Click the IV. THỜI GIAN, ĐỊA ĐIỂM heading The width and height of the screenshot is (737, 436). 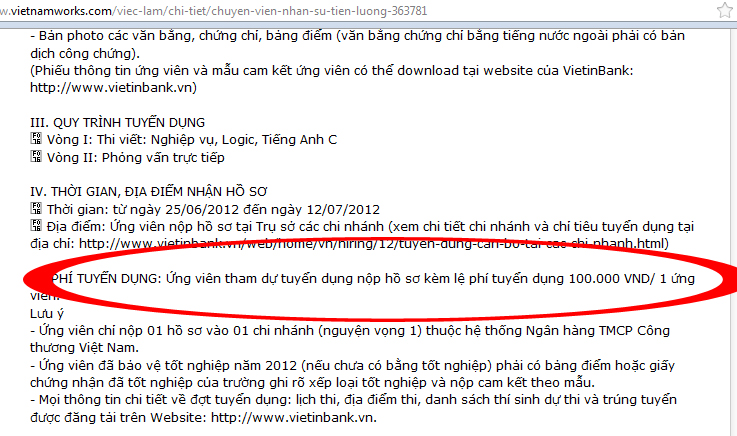point(170,191)
